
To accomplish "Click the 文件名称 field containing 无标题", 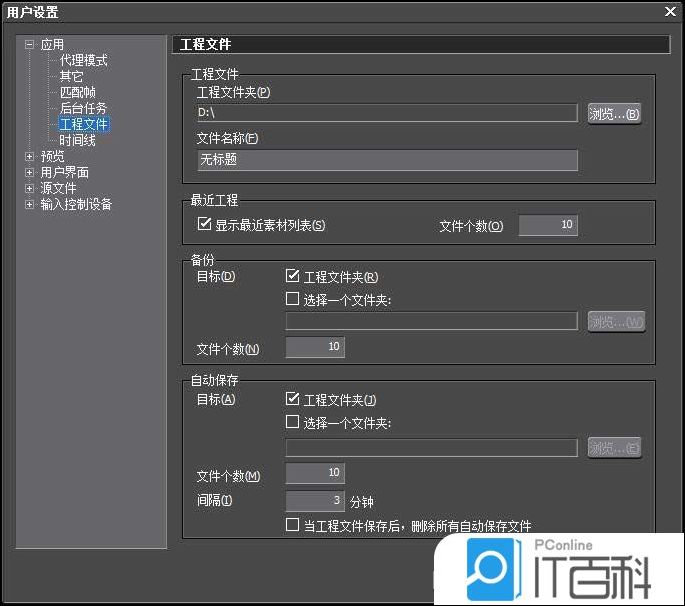I will tap(387, 160).
